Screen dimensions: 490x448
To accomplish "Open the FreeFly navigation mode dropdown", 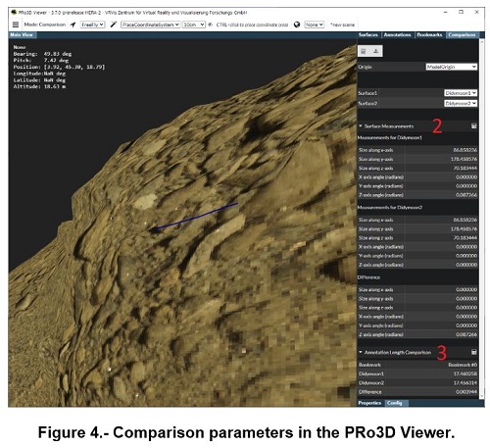I will click(x=93, y=25).
